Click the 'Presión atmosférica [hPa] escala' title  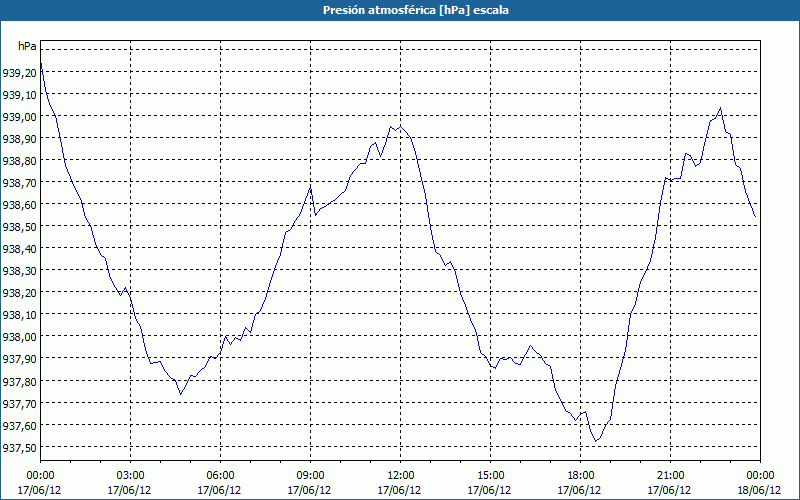pyautogui.click(x=416, y=10)
